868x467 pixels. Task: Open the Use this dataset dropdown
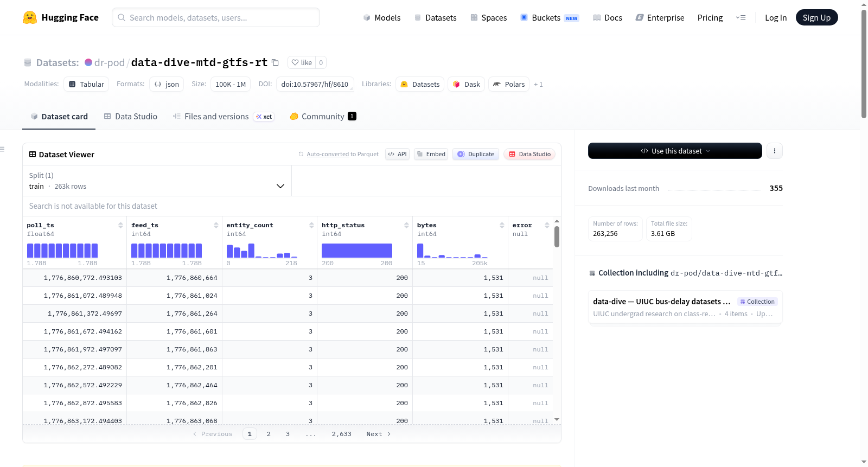tap(675, 151)
